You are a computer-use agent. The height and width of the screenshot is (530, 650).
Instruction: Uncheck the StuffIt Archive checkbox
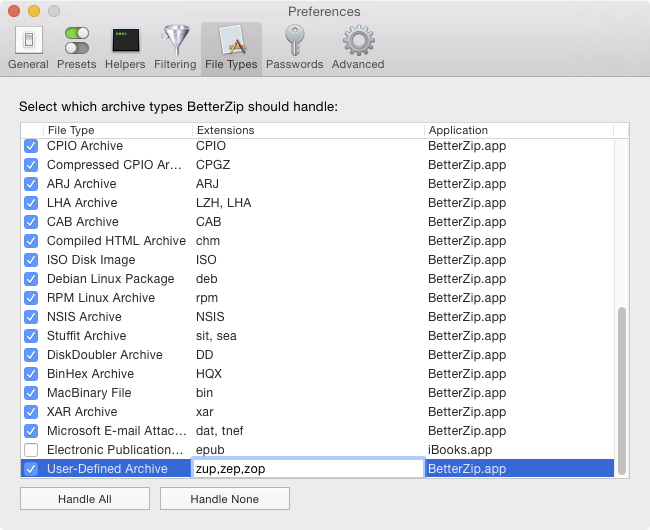pyautogui.click(x=31, y=336)
